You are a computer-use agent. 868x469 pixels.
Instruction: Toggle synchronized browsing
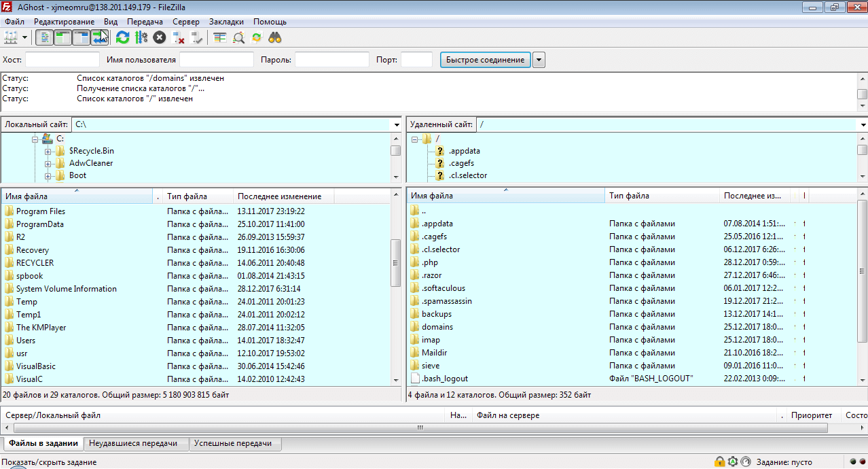pyautogui.click(x=257, y=37)
